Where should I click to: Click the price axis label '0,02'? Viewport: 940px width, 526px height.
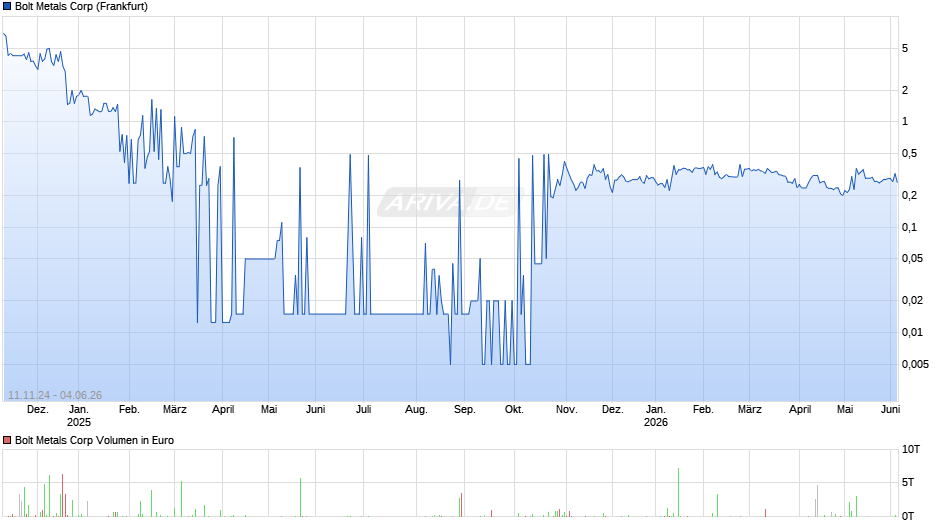(912, 300)
